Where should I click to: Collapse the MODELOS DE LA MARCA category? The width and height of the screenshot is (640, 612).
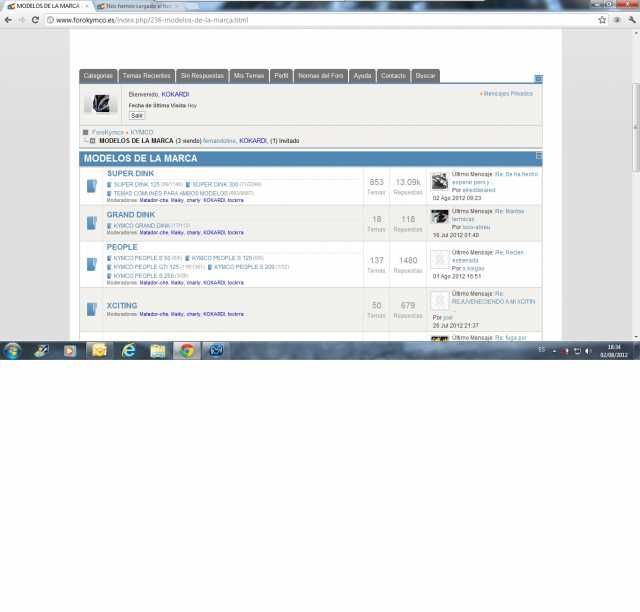(x=539, y=157)
